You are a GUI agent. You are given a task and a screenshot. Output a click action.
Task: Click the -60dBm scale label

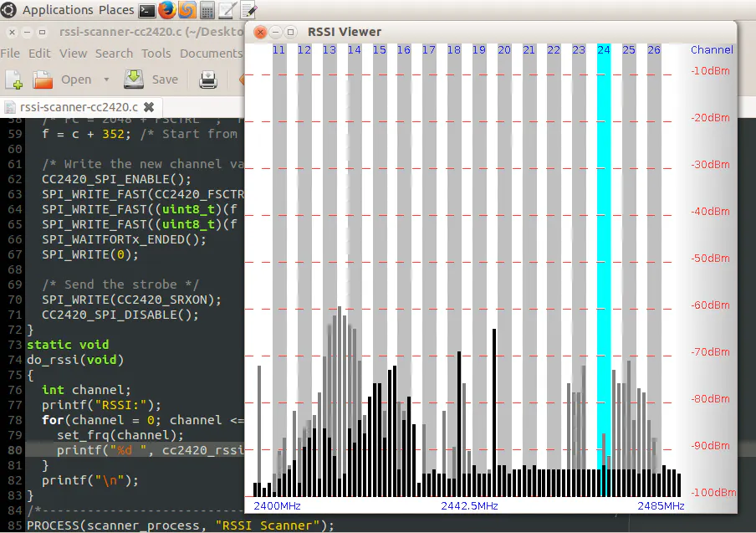[710, 305]
